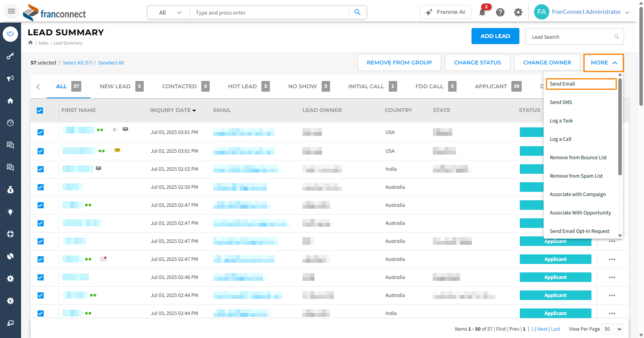The width and height of the screenshot is (644, 338).
Task: Open the light bulb icon in sidebar
Action: 10,212
